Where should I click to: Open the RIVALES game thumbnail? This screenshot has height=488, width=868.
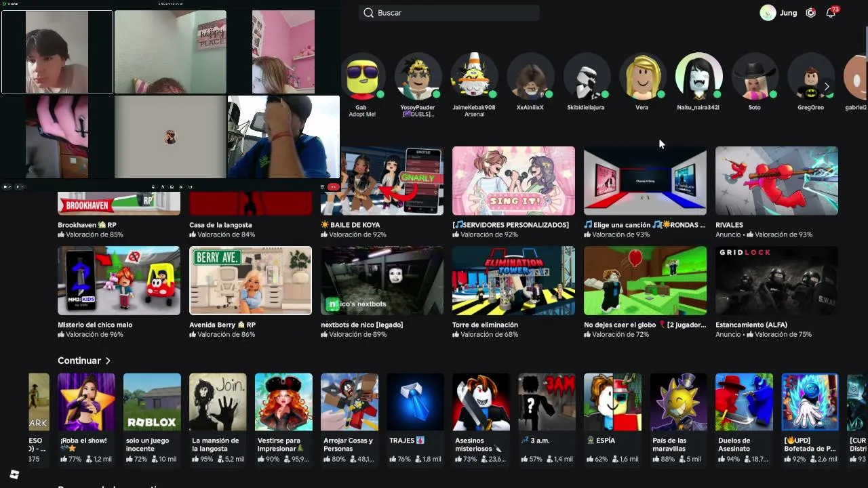pos(776,181)
